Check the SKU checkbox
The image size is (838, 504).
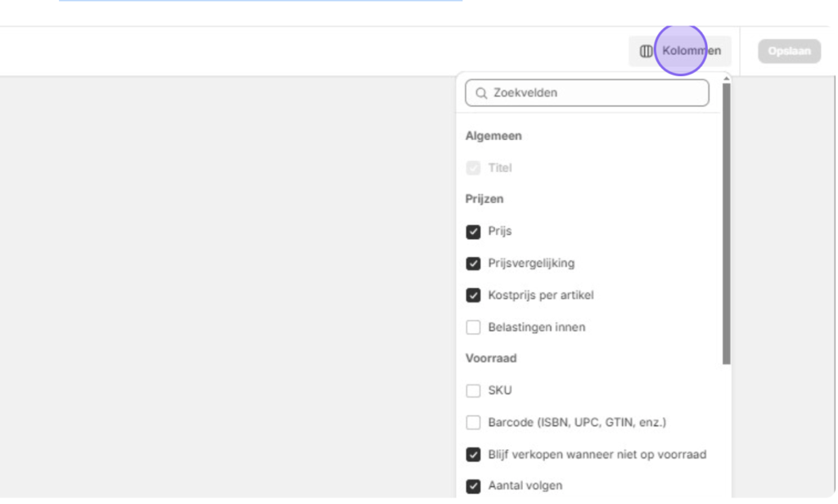(473, 391)
